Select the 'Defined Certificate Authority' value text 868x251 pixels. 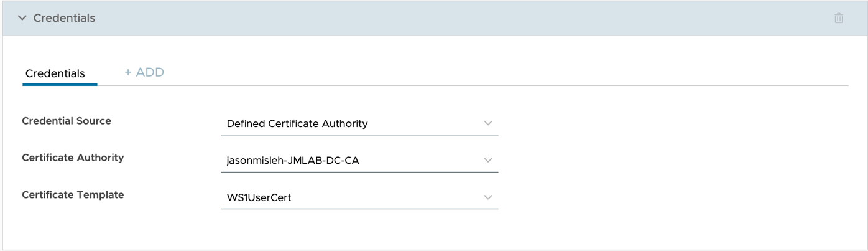point(297,123)
